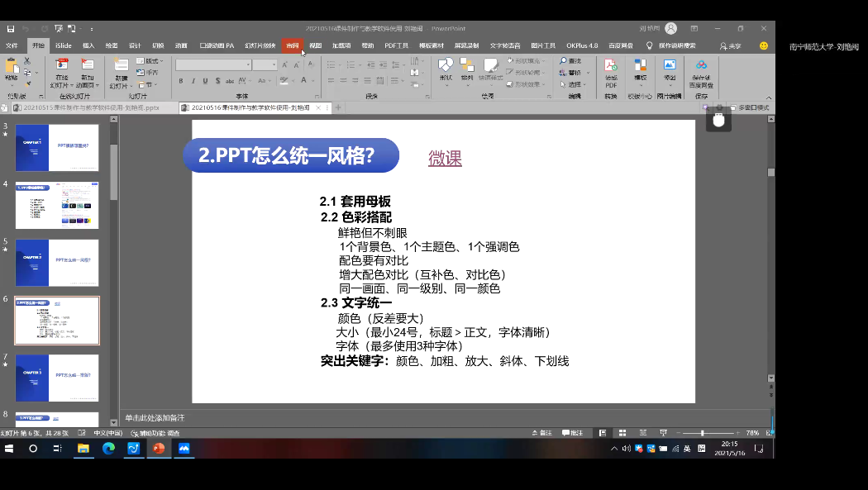Open the Shape Outline (形状轮廓) dropdown
The height and width of the screenshot is (490, 868).
(526, 73)
